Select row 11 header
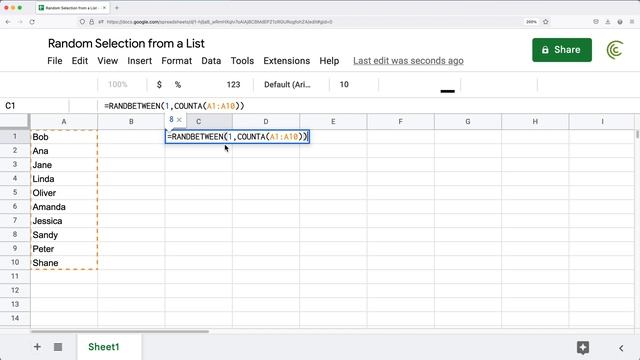The height and width of the screenshot is (360, 640). click(15, 276)
